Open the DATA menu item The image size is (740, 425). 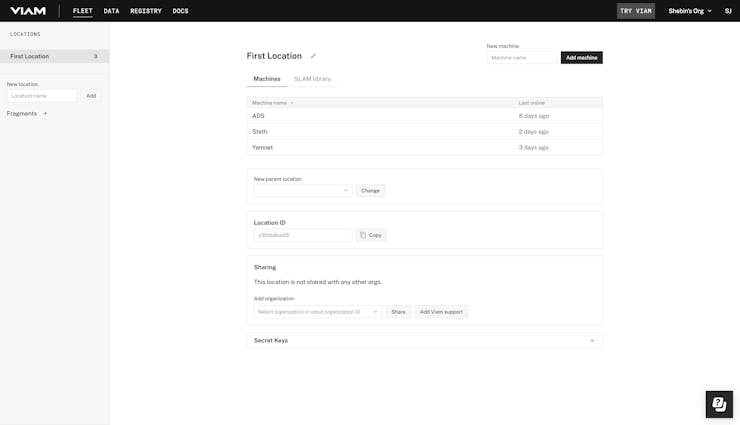111,11
